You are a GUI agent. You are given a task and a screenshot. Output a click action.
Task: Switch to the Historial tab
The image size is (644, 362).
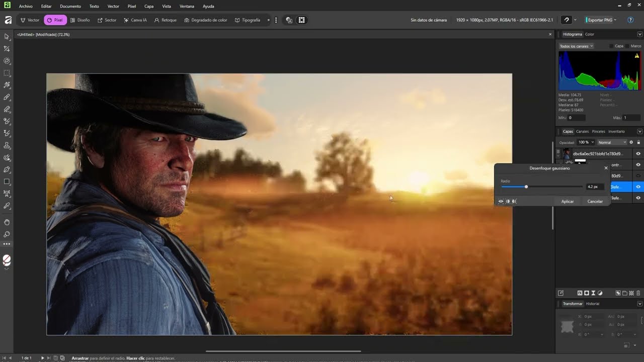click(593, 304)
